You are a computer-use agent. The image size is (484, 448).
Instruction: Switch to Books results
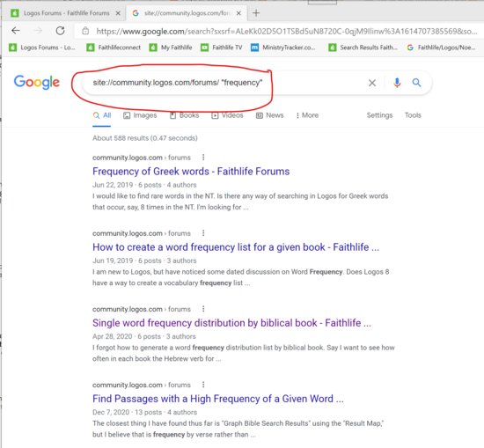[x=185, y=115]
